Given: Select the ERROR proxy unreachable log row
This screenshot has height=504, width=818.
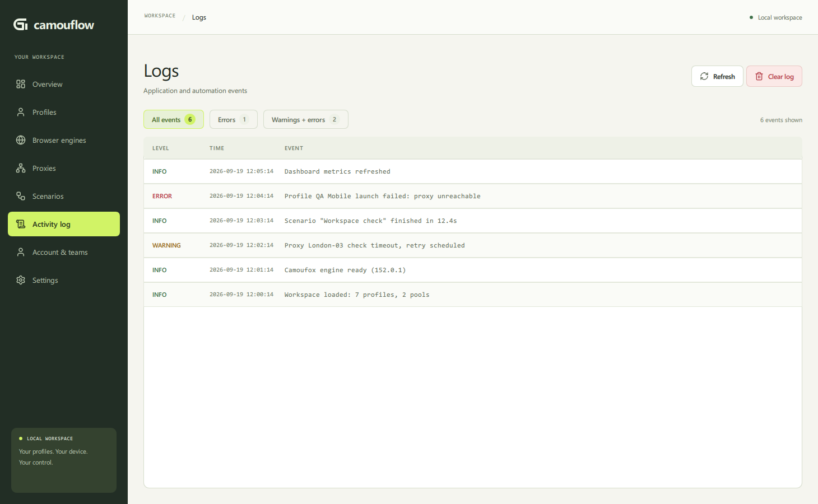Looking at the screenshot, I should [x=473, y=196].
